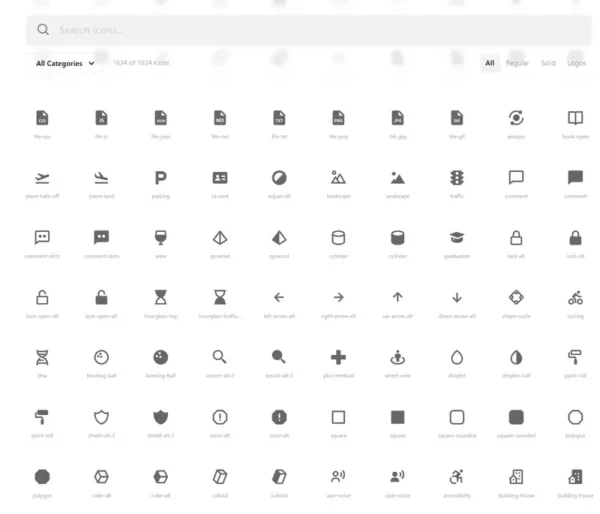Pick the file-json icon

click(x=161, y=118)
